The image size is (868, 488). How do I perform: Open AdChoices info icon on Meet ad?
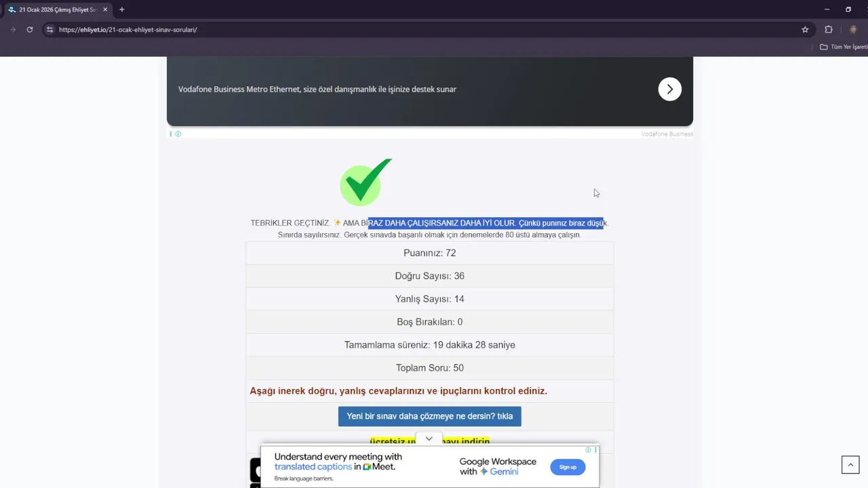tap(589, 449)
